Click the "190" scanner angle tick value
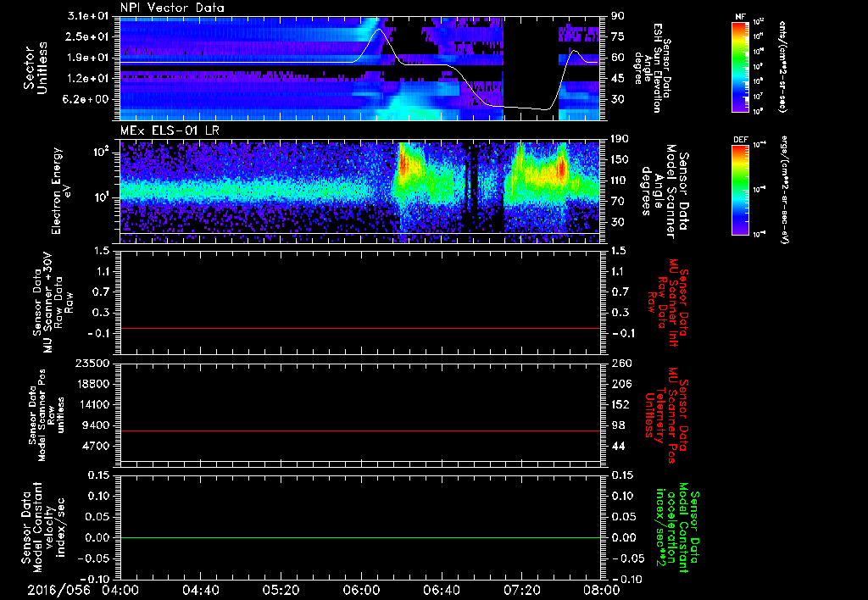868x600 pixels. coord(620,139)
